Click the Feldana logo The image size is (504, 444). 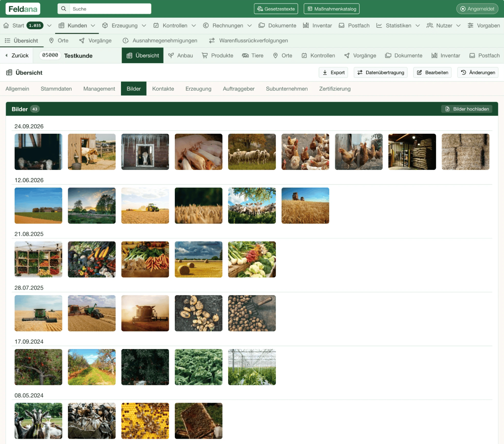point(23,9)
